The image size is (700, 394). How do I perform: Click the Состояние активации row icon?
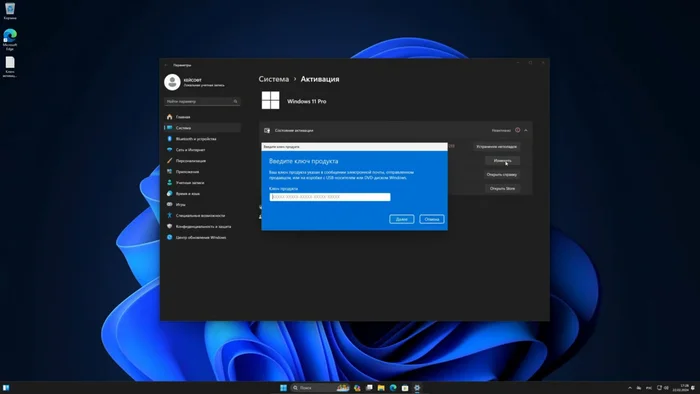point(267,130)
